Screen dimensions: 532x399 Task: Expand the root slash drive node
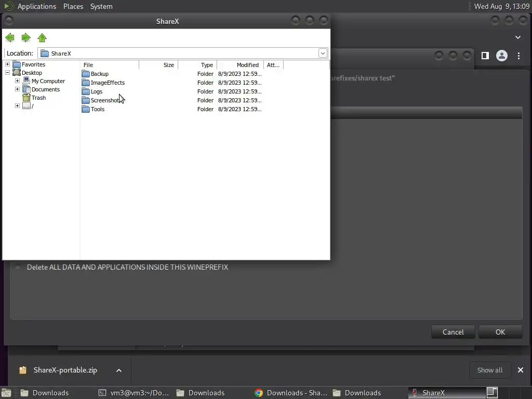[17, 106]
